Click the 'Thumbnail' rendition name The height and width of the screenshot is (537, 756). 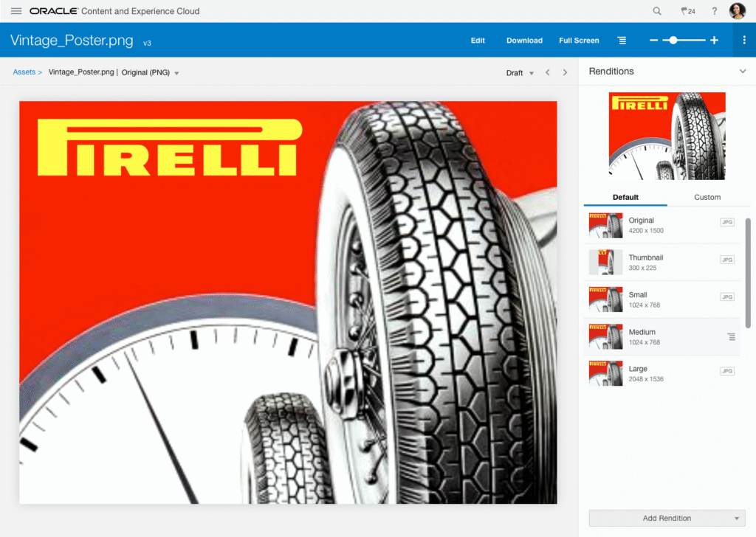645,257
